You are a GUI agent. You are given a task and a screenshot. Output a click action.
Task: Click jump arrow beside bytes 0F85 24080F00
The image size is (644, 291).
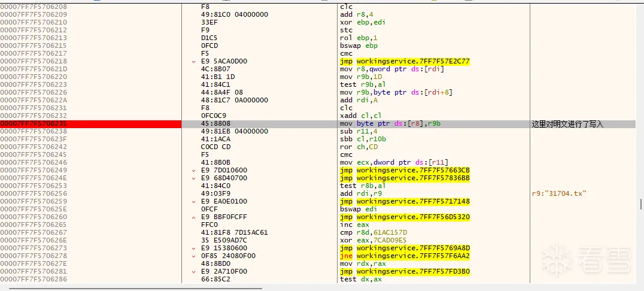pos(193,256)
